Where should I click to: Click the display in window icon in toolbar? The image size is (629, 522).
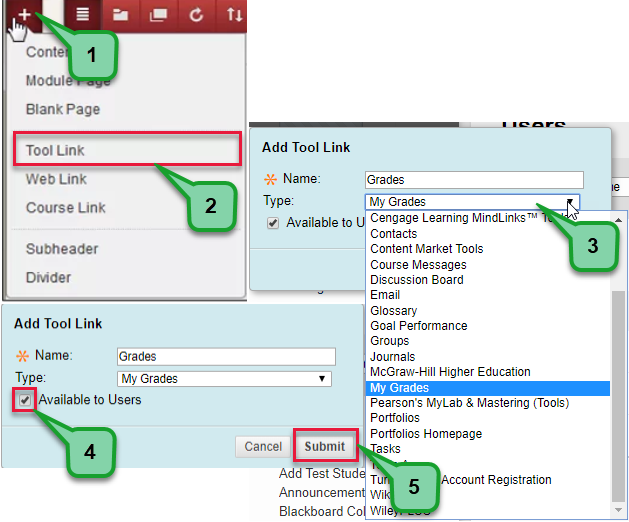pos(158,15)
